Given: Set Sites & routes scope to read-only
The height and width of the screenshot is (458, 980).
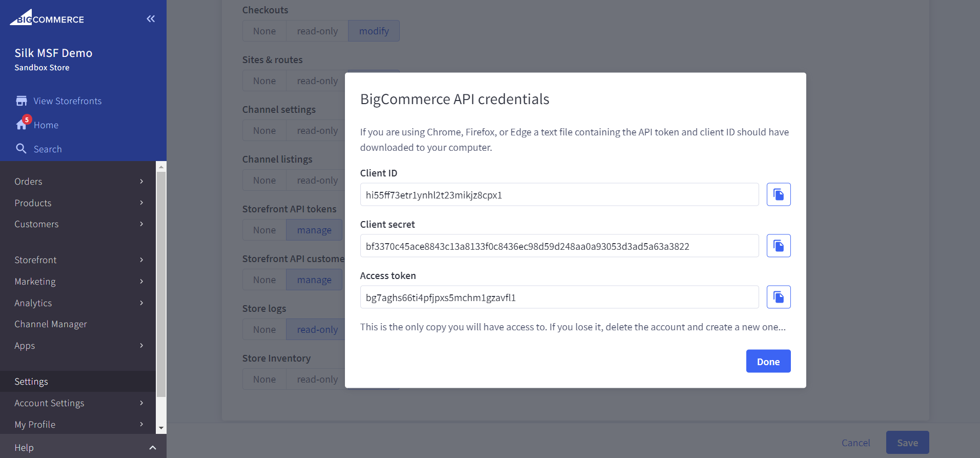Looking at the screenshot, I should (316, 81).
